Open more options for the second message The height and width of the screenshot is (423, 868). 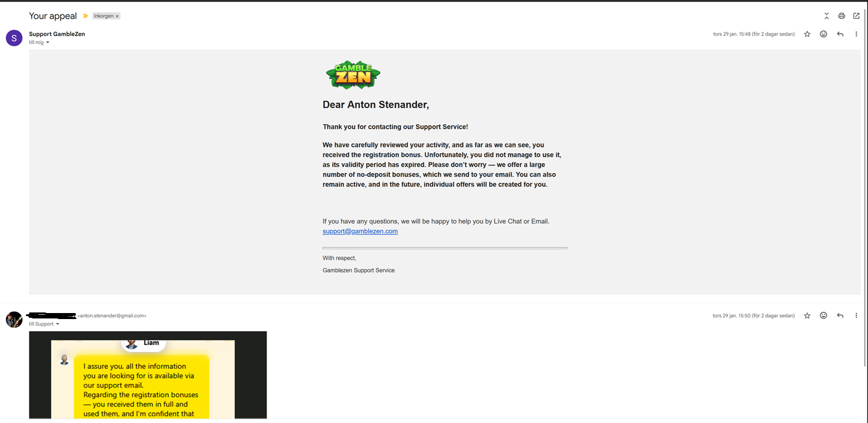tap(857, 315)
